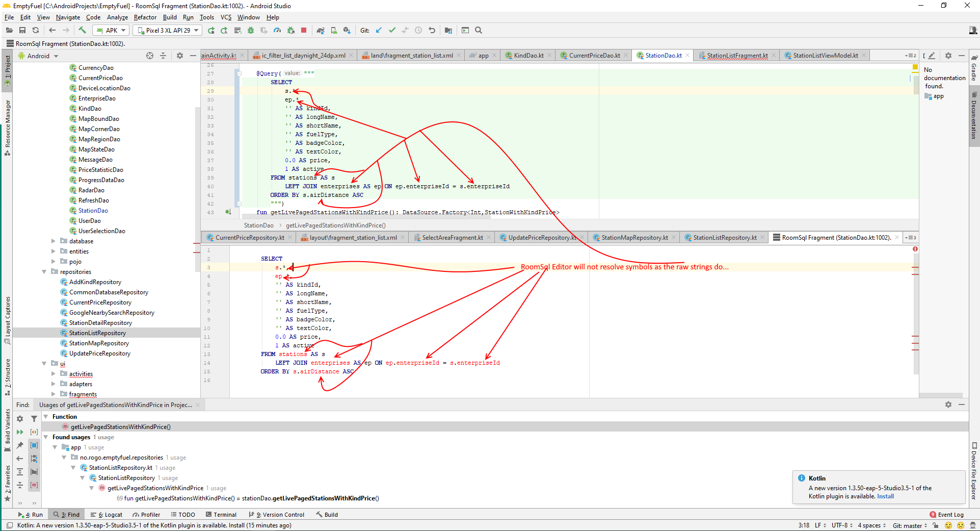980x531 pixels.
Task: Click the Rerun green arrows in Find panel
Action: point(20,432)
